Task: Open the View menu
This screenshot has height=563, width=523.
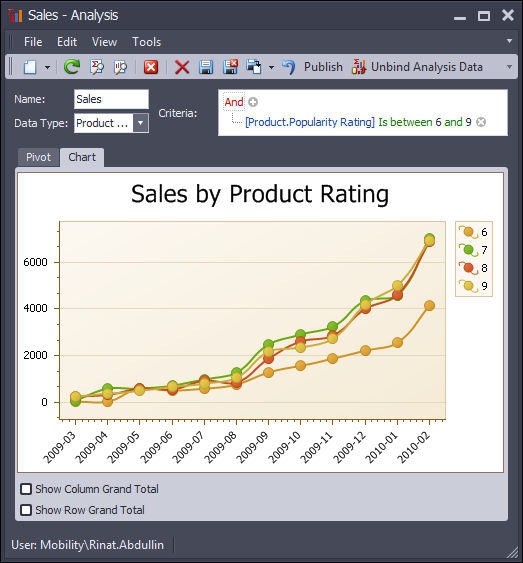Action: click(x=104, y=42)
